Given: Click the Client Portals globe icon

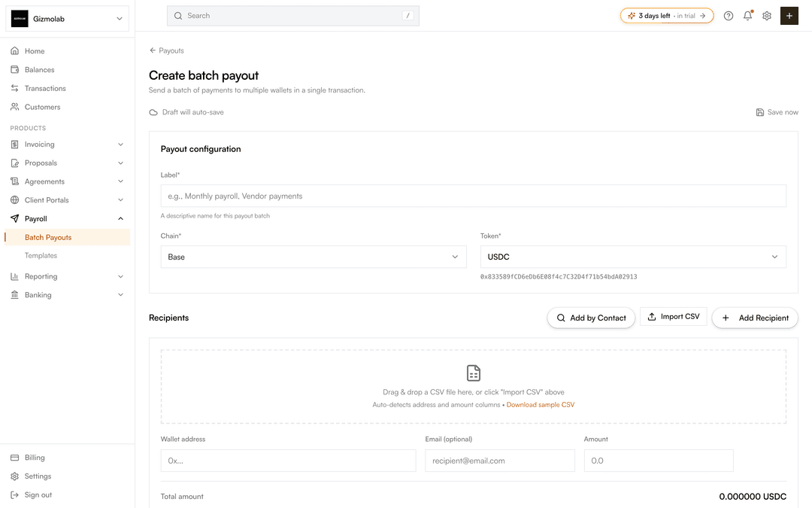Looking at the screenshot, I should pyautogui.click(x=14, y=200).
